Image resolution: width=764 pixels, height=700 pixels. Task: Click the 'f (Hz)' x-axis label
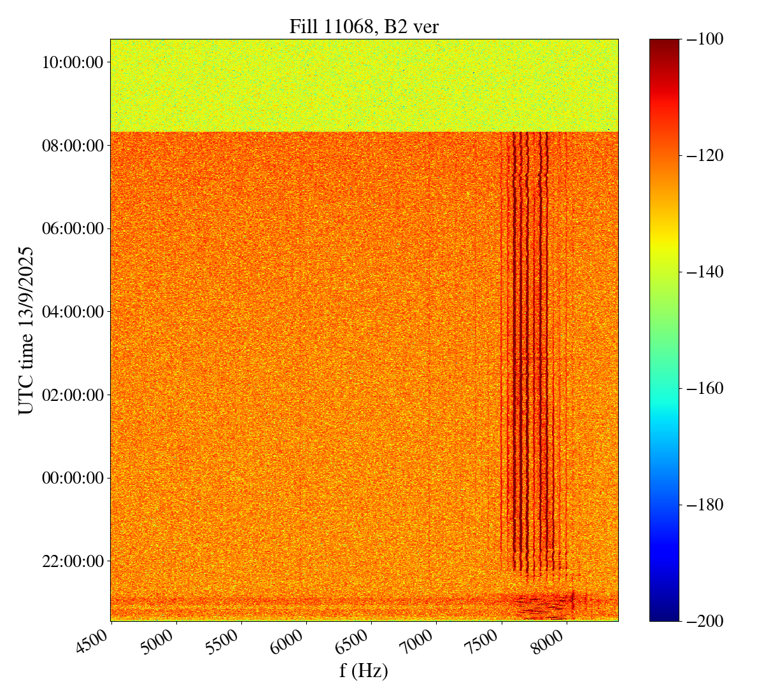coord(364,670)
